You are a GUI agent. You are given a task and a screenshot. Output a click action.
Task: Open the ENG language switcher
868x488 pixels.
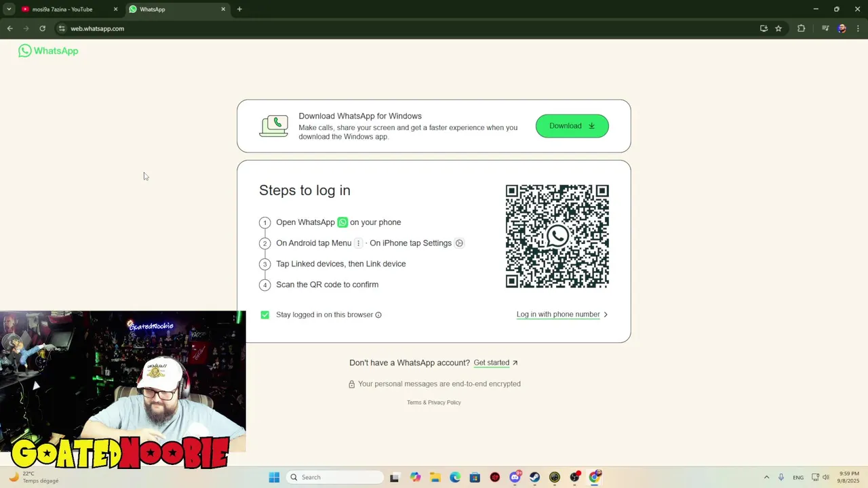tap(798, 477)
